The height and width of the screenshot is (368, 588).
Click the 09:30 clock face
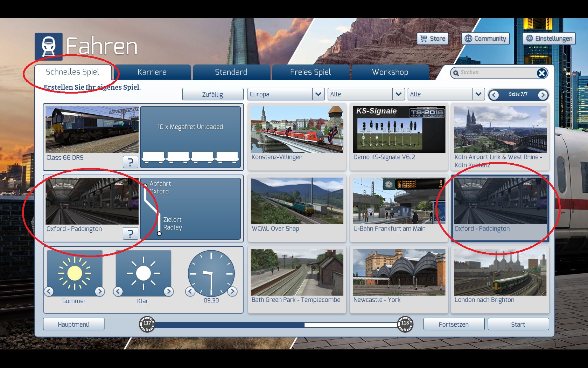coord(211,273)
